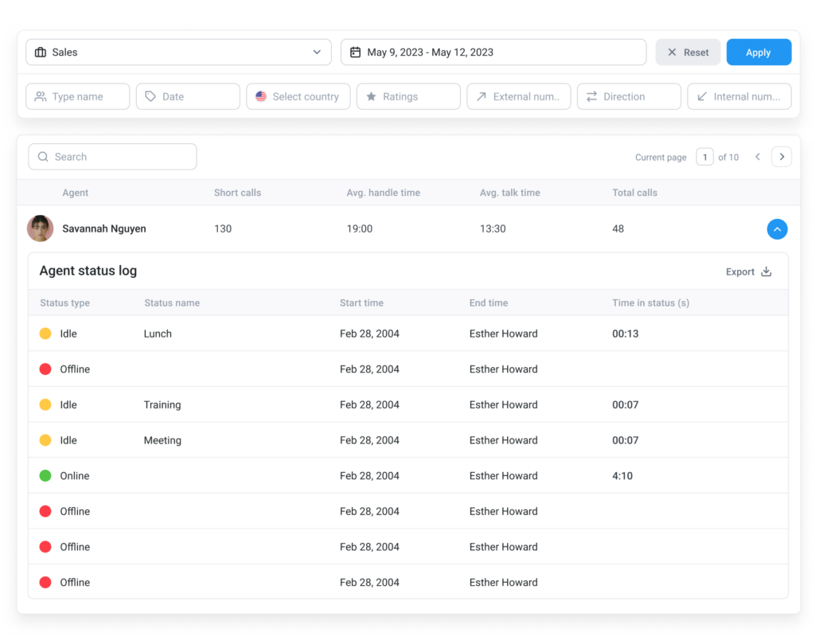Select the Meeting status name
Image resolution: width=815 pixels, height=644 pixels.
tap(162, 440)
